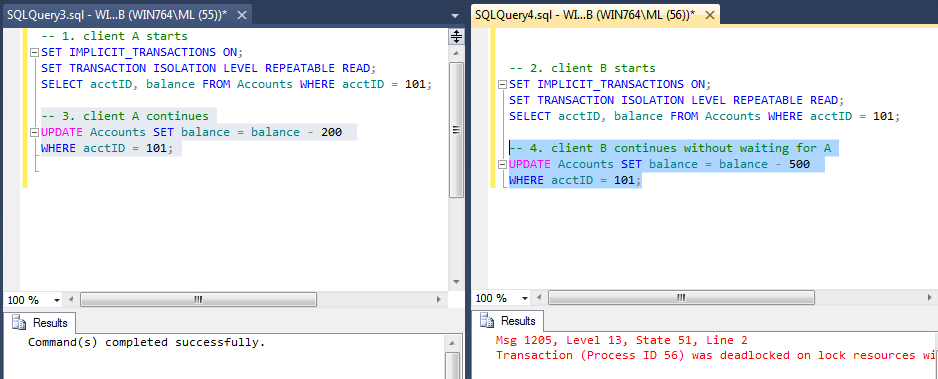Close the SQLQuery3.sql tab
This screenshot has height=379, width=938.
242,16
